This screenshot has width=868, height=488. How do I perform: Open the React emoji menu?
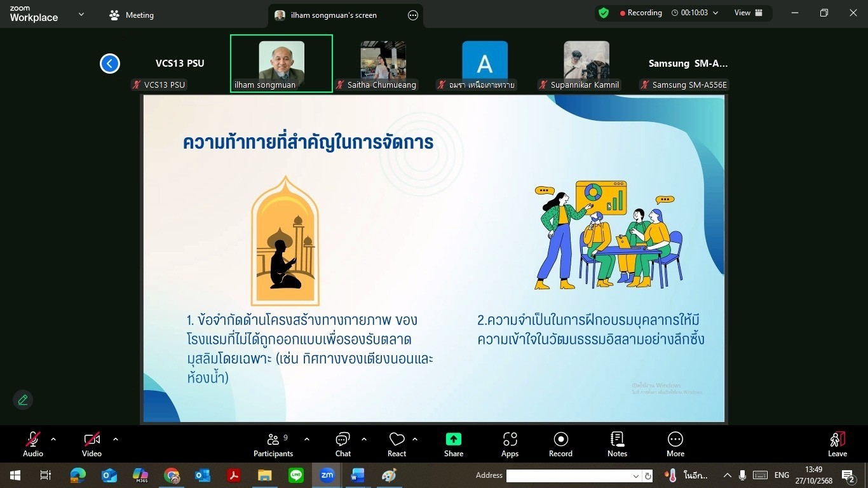397,440
